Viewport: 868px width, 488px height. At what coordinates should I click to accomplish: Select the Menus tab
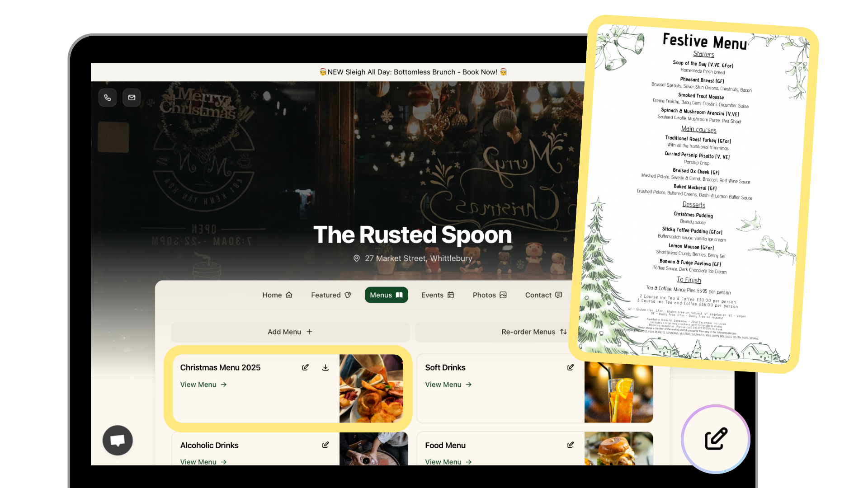tap(387, 295)
